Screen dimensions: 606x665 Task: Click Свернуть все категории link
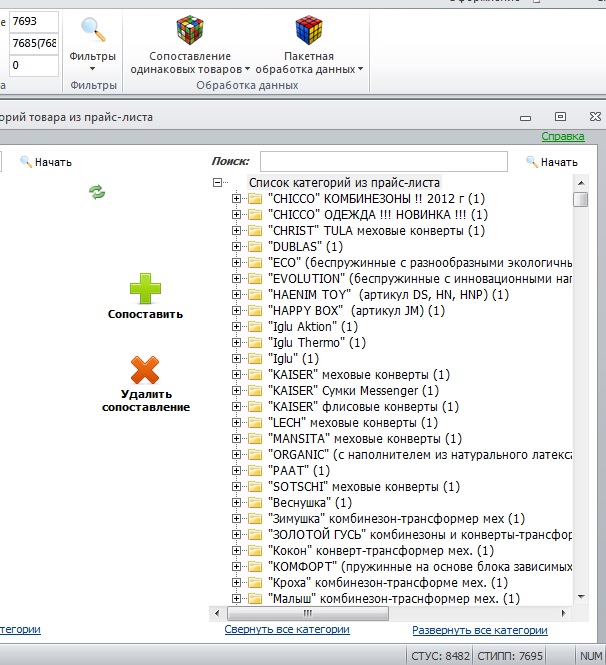pos(287,629)
